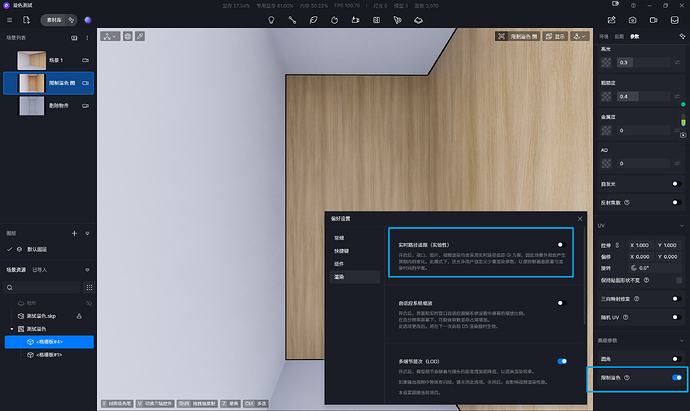Image resolution: width=690 pixels, height=411 pixels.
Task: Open the inbox/tray icon top right
Action: (675, 20)
